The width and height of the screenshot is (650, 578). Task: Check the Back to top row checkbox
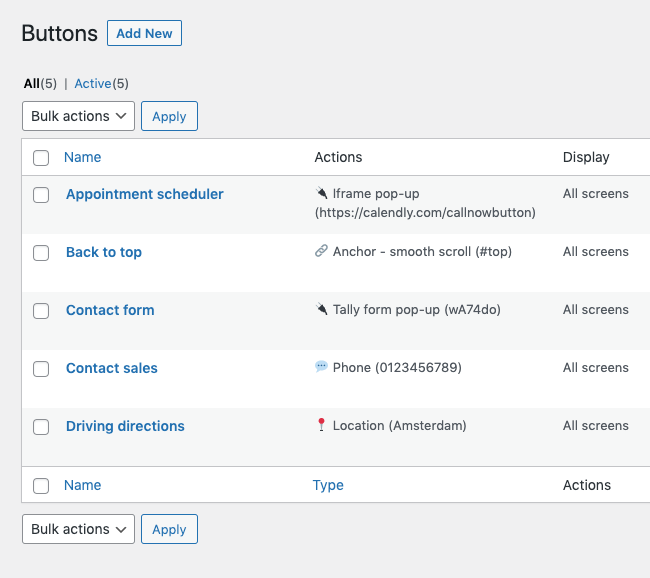tap(41, 253)
